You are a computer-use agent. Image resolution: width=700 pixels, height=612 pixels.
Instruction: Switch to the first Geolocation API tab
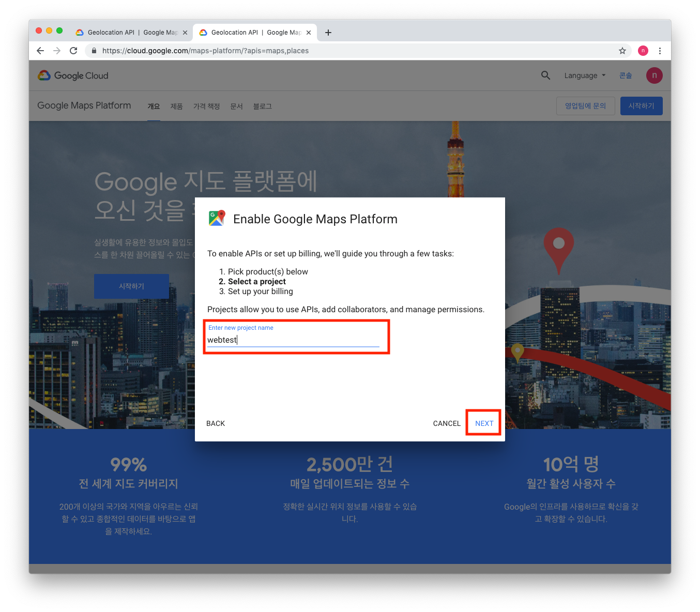[x=130, y=33]
